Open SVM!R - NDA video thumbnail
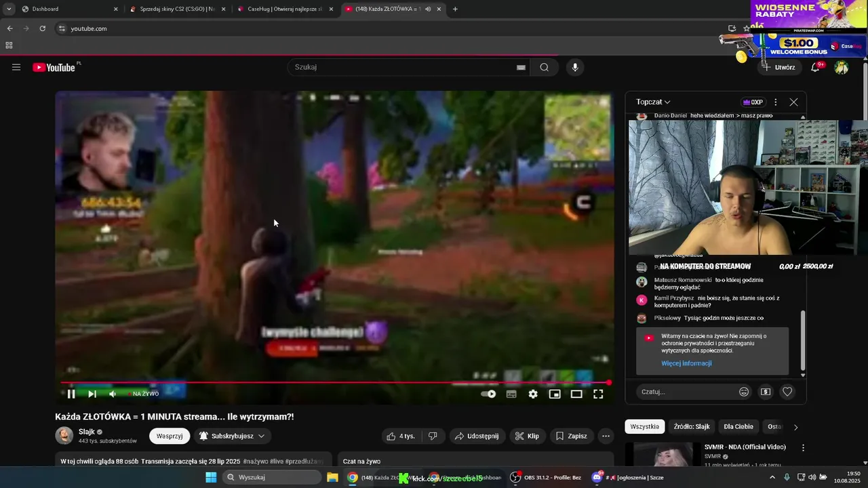This screenshot has height=488, width=868. point(663,455)
